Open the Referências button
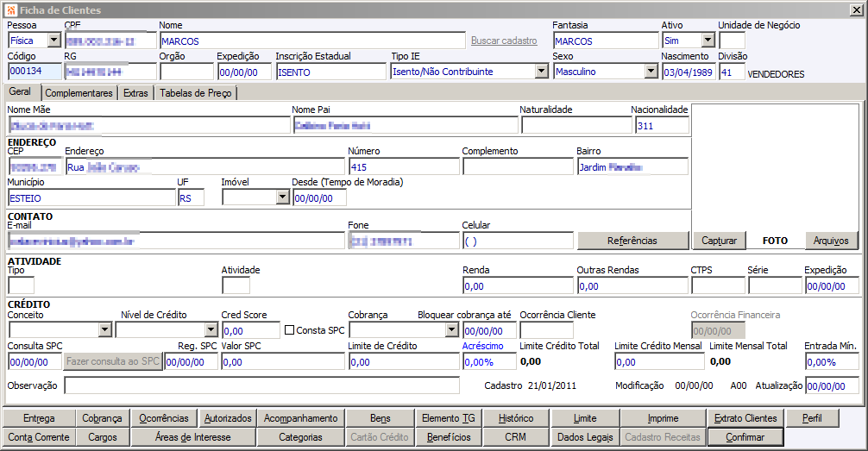The height and width of the screenshot is (451, 868). click(x=632, y=241)
